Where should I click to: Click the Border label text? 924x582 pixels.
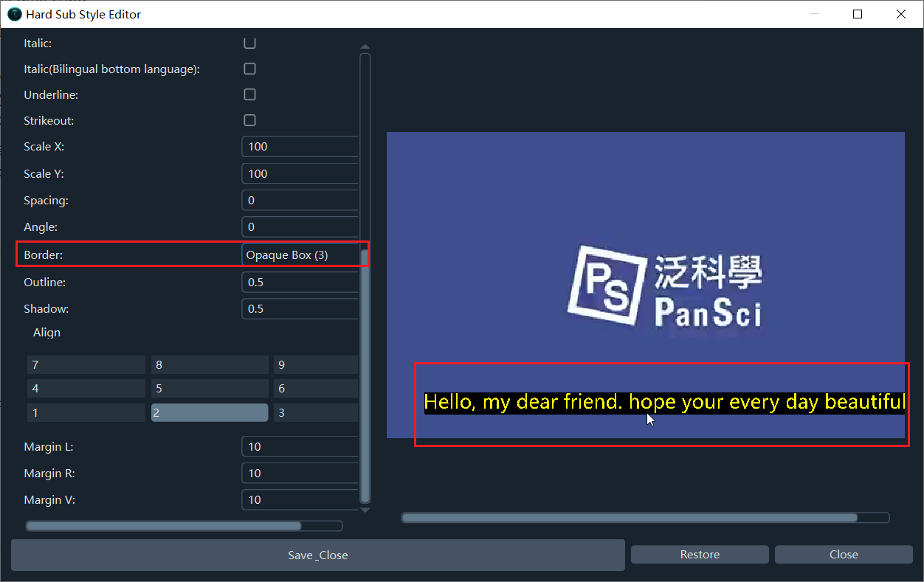point(44,255)
